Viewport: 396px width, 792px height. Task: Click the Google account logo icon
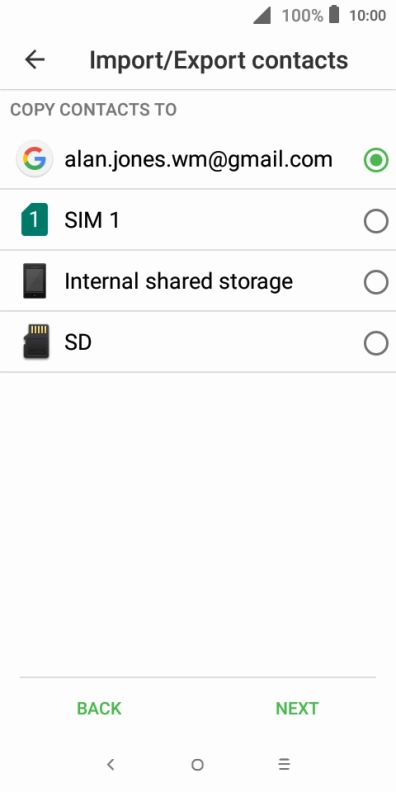point(34,160)
